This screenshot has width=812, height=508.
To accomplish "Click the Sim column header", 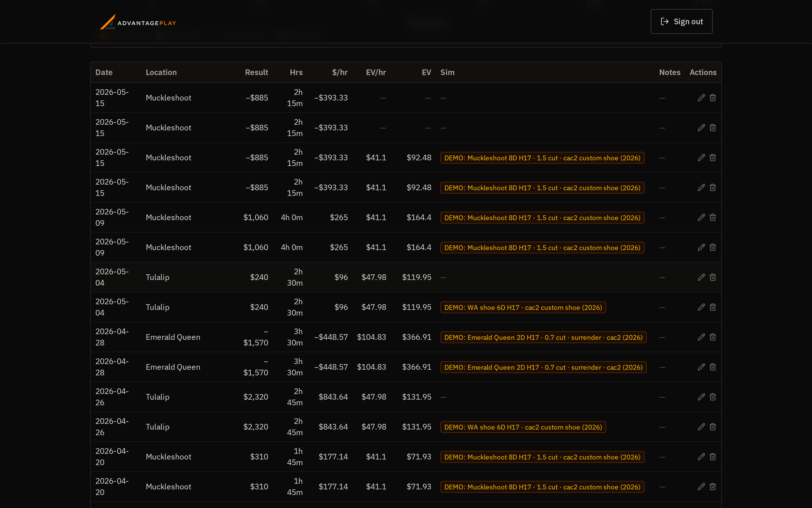I will [x=447, y=72].
